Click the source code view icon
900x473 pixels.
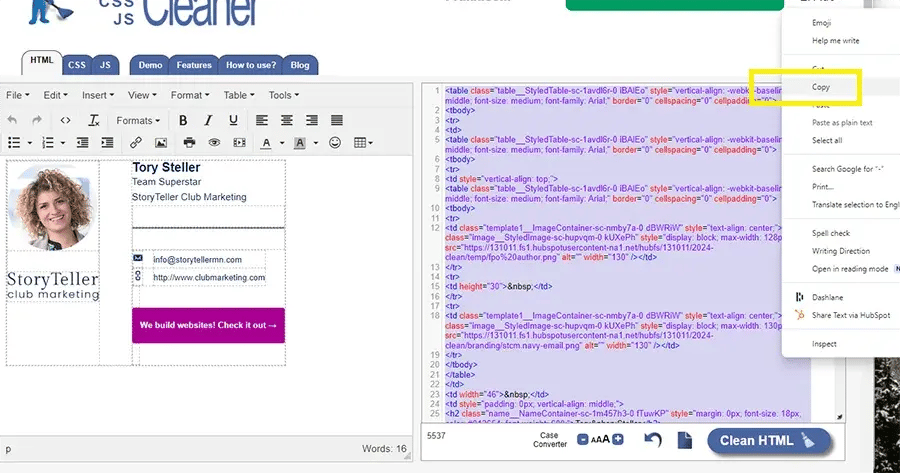click(x=65, y=120)
